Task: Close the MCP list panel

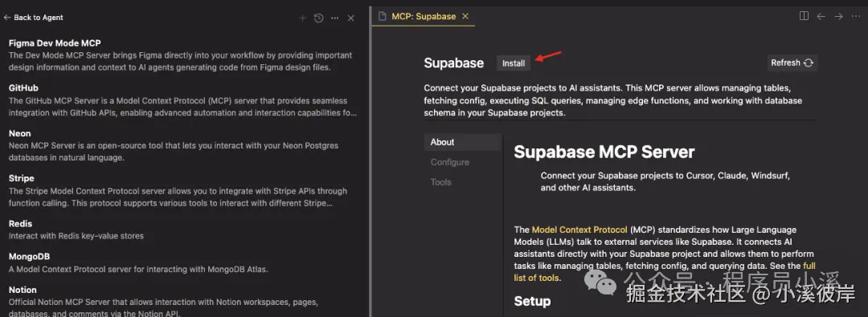Action: [x=350, y=18]
